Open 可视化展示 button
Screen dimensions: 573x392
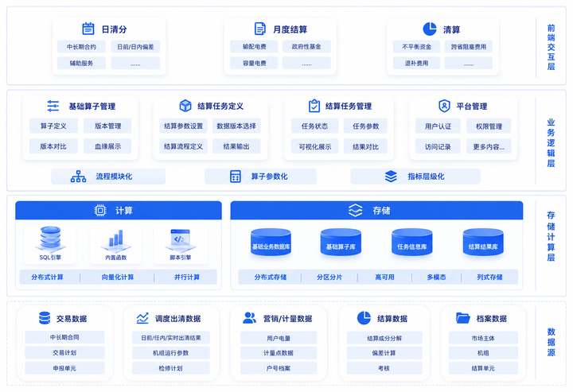314,147
